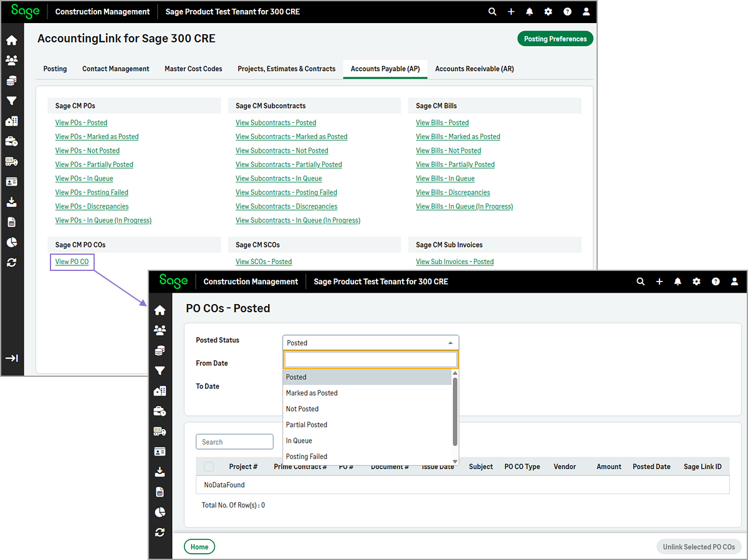Open View POs - Posted link

[81, 123]
